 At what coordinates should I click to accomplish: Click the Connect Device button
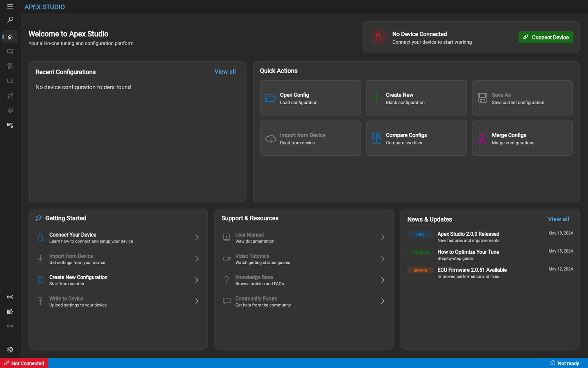click(x=546, y=37)
